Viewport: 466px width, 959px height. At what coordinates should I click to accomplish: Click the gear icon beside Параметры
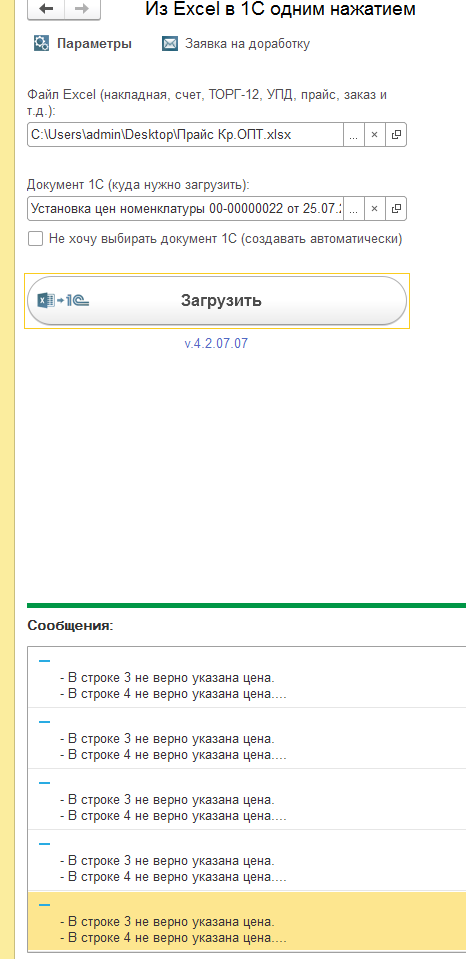point(41,44)
